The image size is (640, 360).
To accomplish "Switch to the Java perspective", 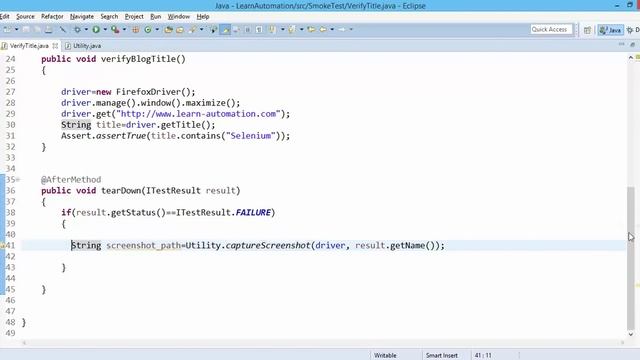I will point(611,30).
